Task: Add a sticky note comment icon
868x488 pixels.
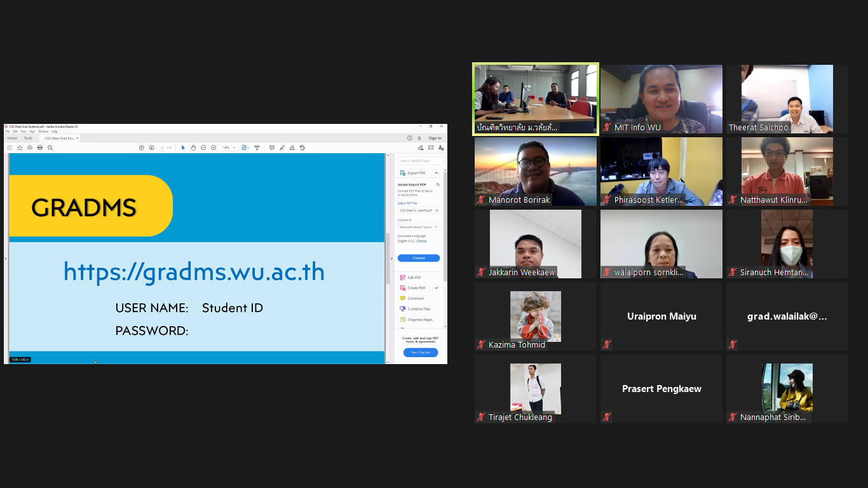Action: [x=272, y=147]
